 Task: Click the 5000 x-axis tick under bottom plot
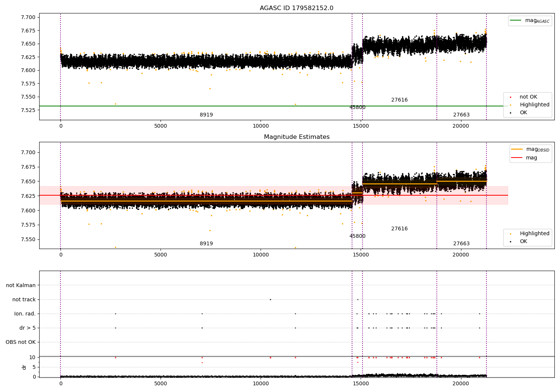[x=161, y=384]
